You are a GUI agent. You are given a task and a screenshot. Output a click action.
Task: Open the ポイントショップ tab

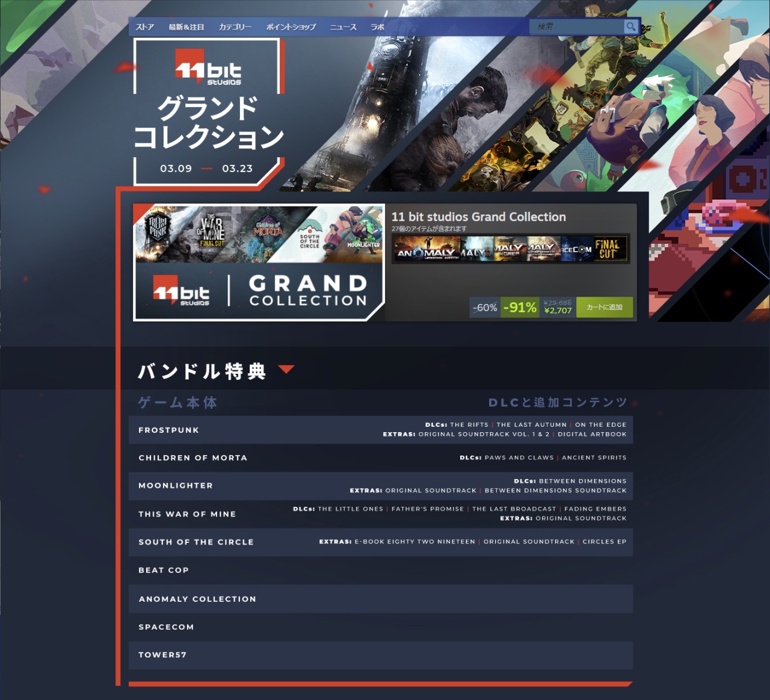(x=291, y=27)
